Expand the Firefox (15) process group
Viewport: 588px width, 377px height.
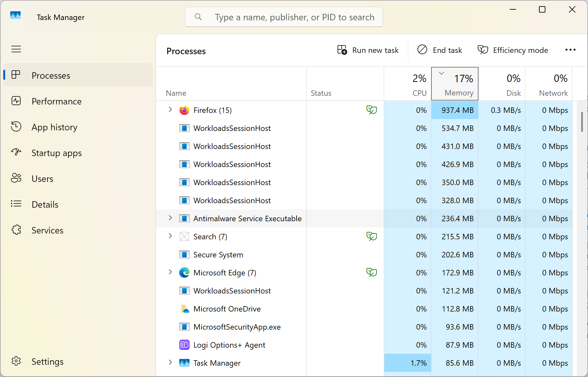[171, 110]
